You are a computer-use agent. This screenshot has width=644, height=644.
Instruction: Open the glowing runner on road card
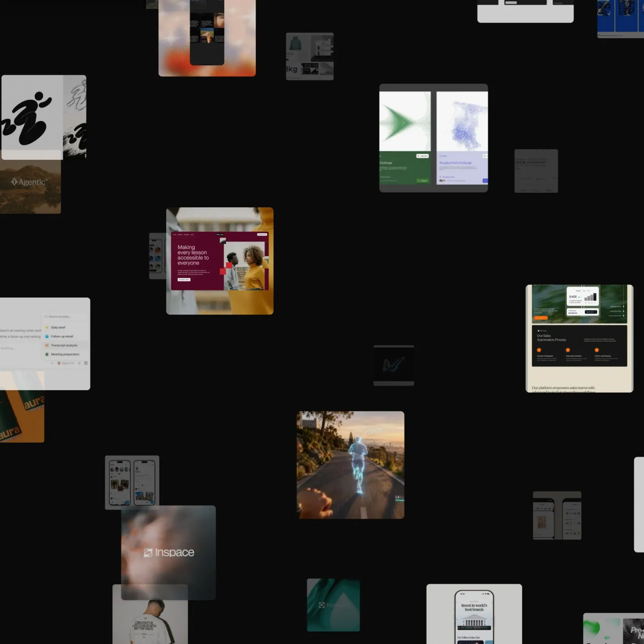(x=350, y=465)
